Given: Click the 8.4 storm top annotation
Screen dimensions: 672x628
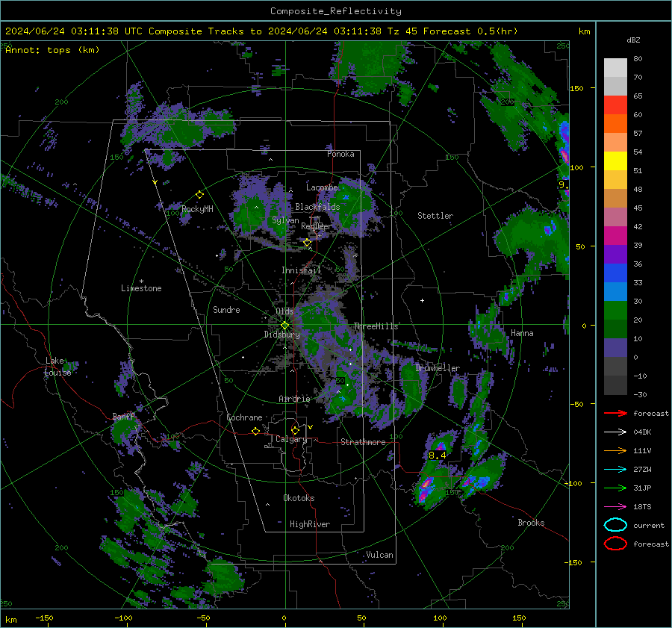Looking at the screenshot, I should tap(437, 456).
